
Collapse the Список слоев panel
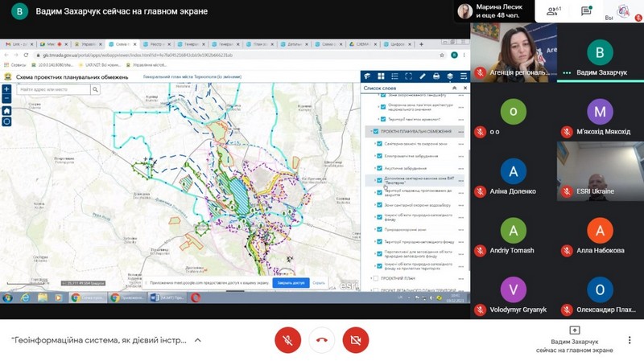[454, 88]
